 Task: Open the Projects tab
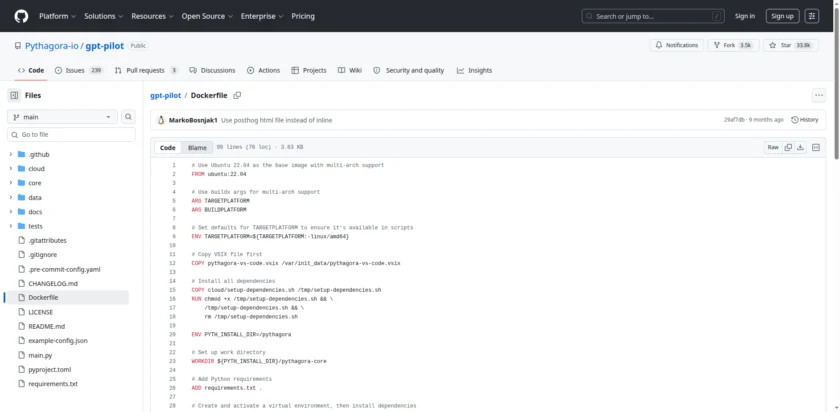pos(309,70)
